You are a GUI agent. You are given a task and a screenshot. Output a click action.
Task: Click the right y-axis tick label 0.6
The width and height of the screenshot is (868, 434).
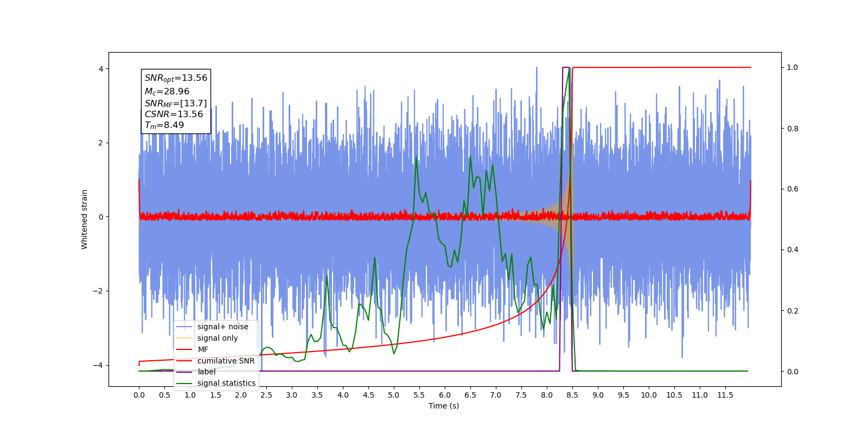click(x=793, y=189)
